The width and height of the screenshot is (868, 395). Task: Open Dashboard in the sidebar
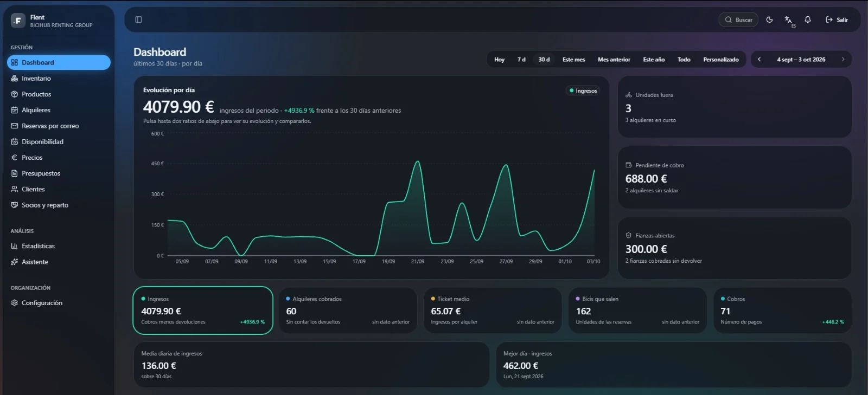point(59,62)
